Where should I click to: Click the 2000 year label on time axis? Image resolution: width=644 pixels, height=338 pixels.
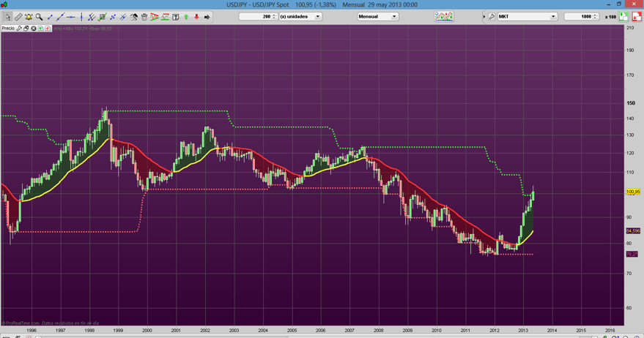(x=147, y=330)
